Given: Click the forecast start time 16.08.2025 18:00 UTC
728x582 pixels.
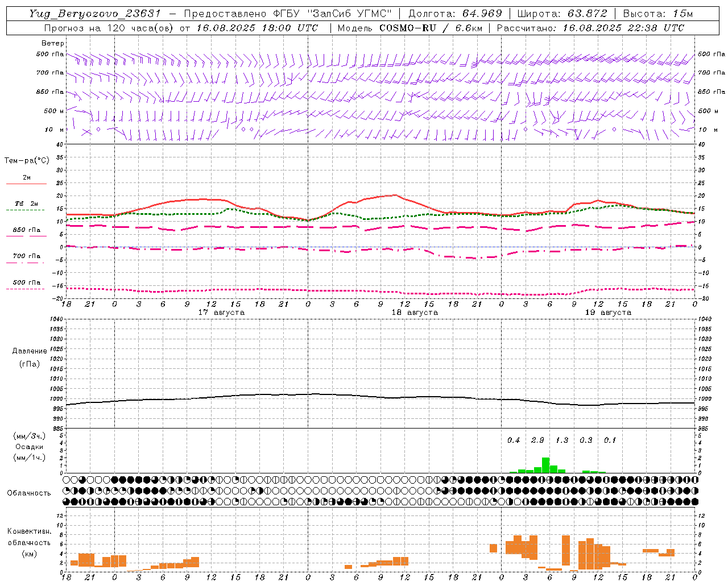Looking at the screenshot, I should 257,28.
